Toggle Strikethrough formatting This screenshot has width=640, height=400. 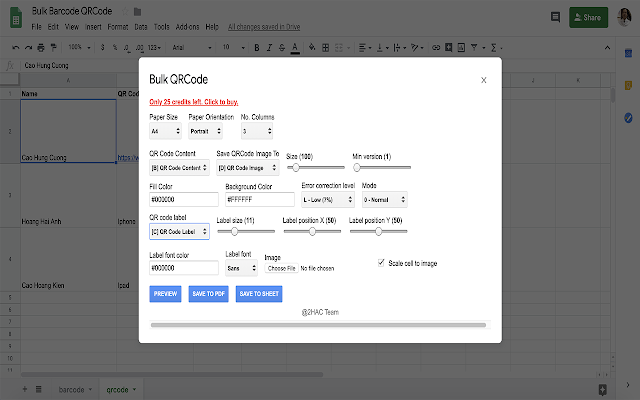click(x=282, y=48)
